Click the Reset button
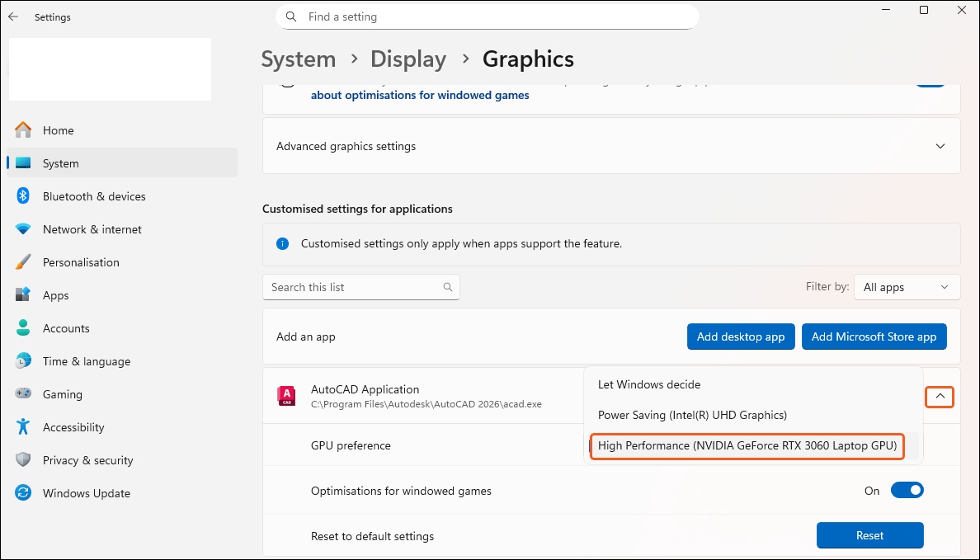The height and width of the screenshot is (560, 980). [869, 535]
